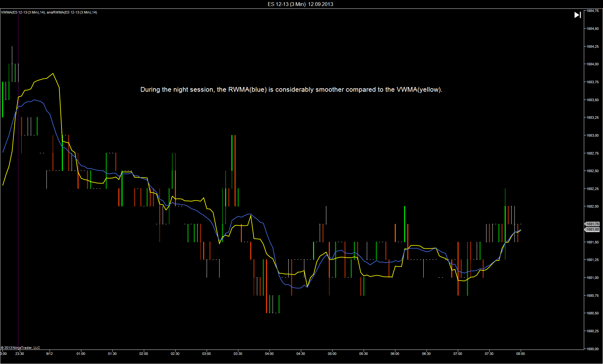Select the chart title ES 12-13 (3 Min) 12.09.2013
The width and height of the screenshot is (603, 364).
(x=300, y=4)
